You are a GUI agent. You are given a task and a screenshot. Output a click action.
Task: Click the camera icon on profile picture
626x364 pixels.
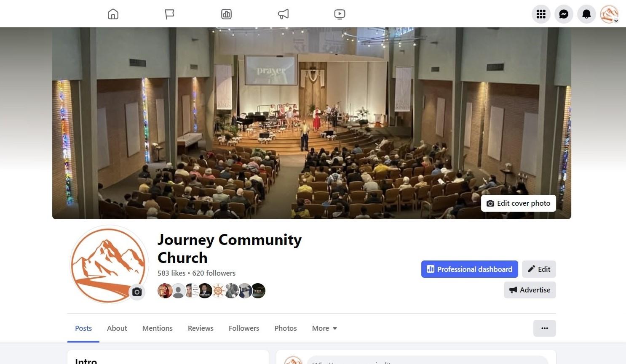pyautogui.click(x=137, y=292)
